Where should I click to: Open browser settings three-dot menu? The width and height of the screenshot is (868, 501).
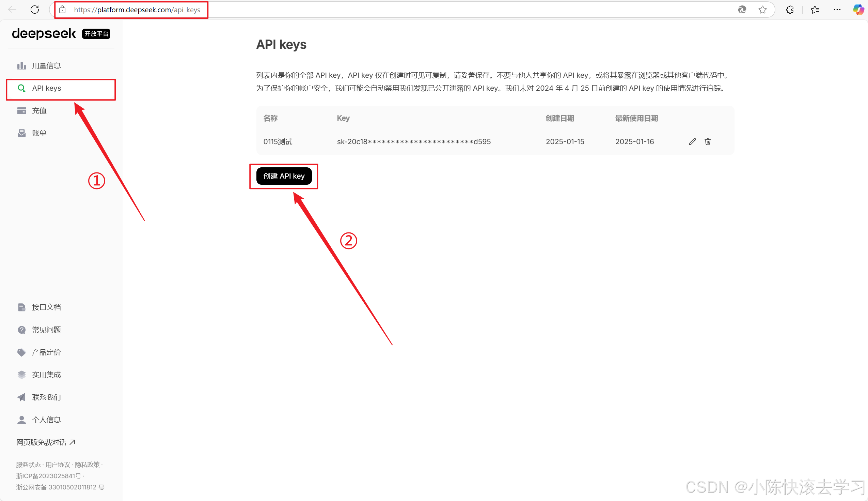[837, 10]
